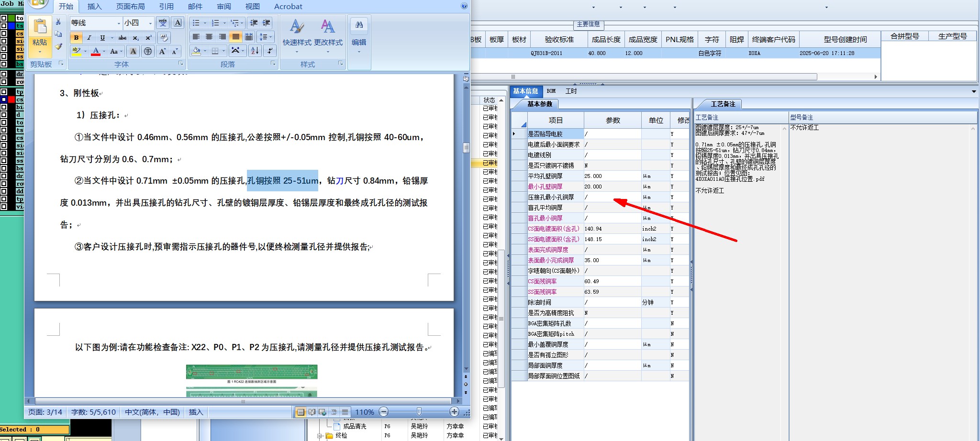The width and height of the screenshot is (980, 441).
Task: Click the Word zoom slider handle
Action: pos(419,412)
